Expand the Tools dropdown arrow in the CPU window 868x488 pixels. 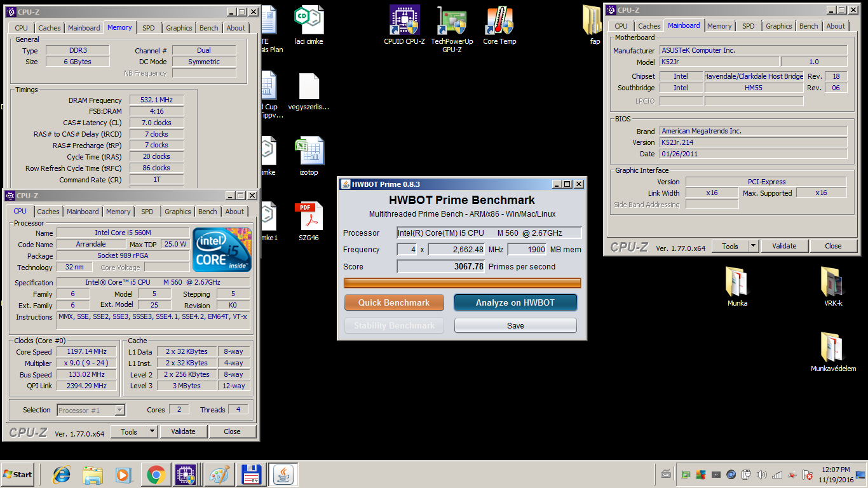[152, 431]
